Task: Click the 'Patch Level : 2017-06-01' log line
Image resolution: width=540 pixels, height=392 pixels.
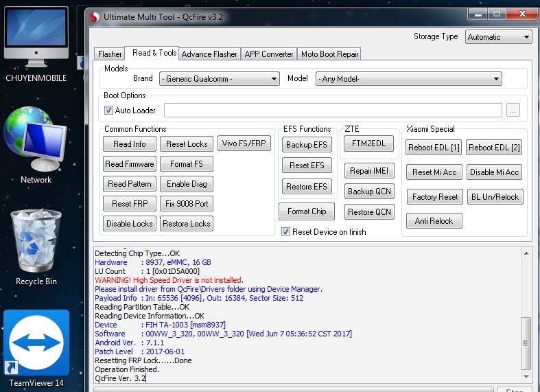Action: point(139,351)
